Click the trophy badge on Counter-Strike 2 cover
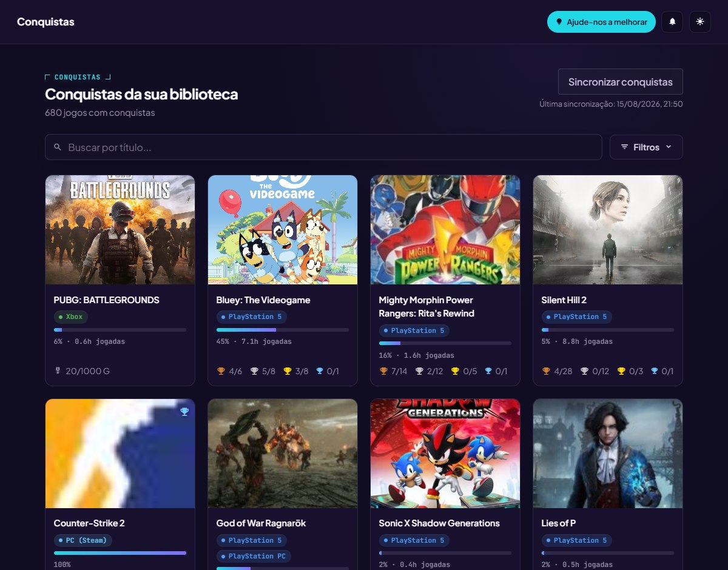This screenshot has height=570, width=728. 184,412
